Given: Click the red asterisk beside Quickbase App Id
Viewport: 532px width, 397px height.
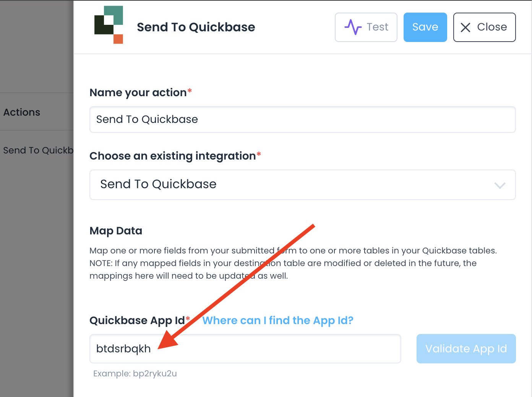Looking at the screenshot, I should (x=188, y=318).
